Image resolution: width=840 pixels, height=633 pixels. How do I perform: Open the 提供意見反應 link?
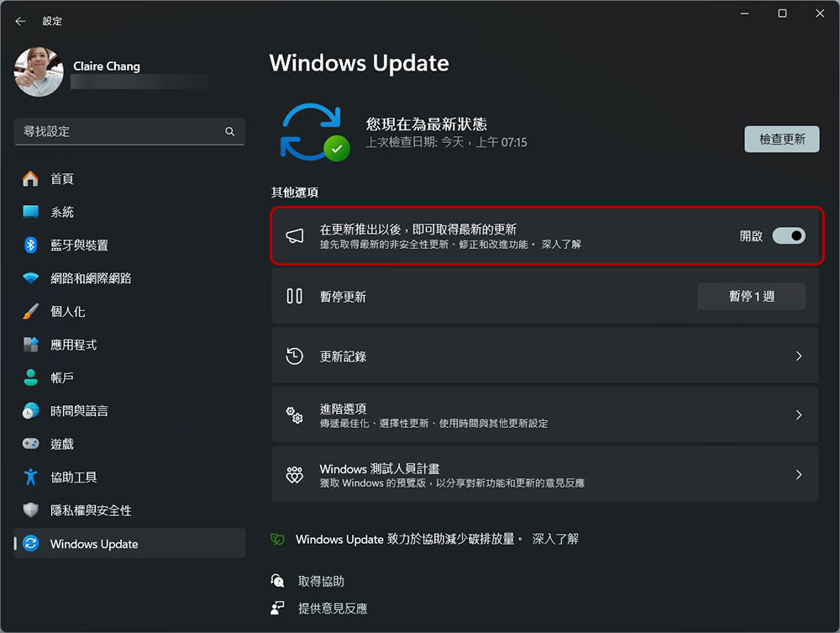click(333, 609)
